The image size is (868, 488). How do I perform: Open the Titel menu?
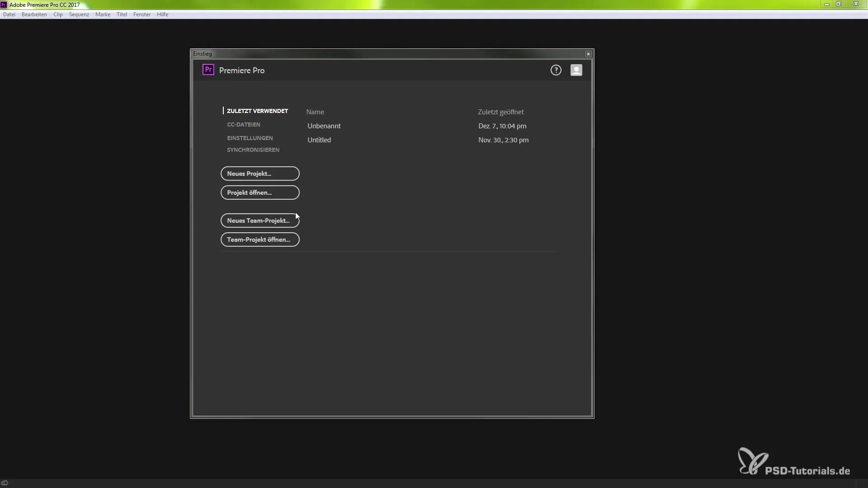click(122, 14)
